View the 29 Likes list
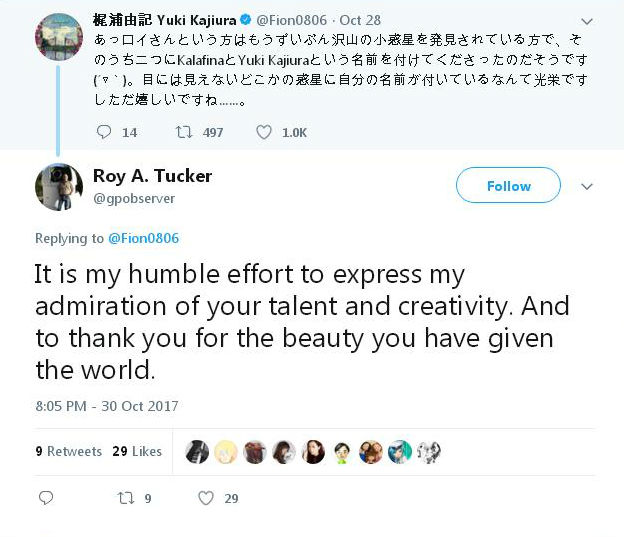Screen dimensions: 624x537 pos(137,451)
